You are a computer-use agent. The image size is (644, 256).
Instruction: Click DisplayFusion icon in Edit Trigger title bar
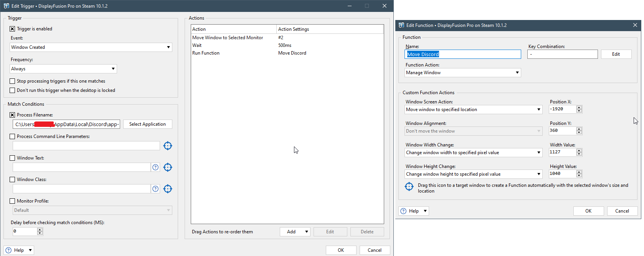[7, 6]
